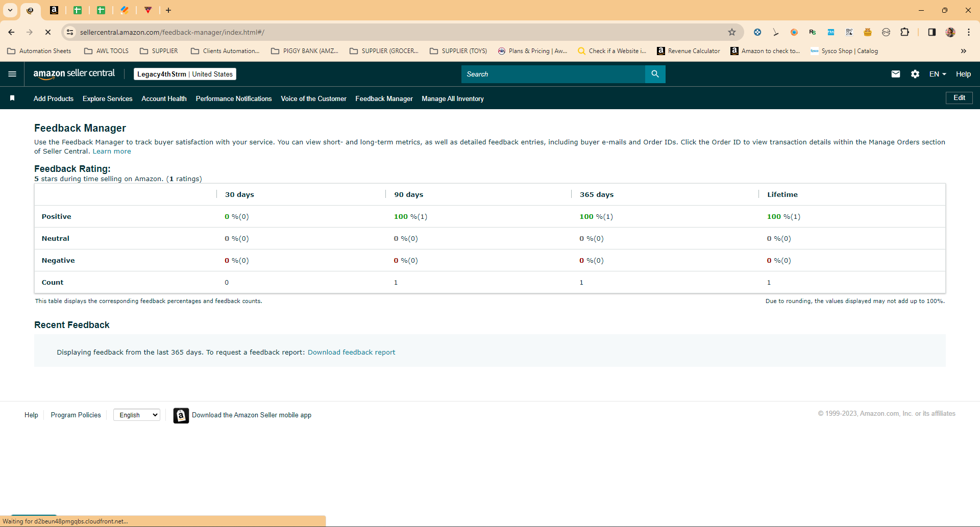Image resolution: width=980 pixels, height=527 pixels.
Task: Click the 30 days column header
Action: (239, 195)
